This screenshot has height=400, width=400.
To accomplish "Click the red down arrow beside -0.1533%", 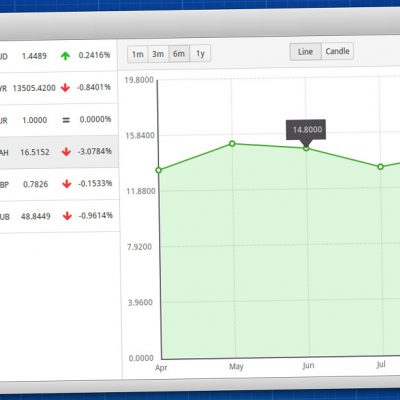I will [67, 184].
